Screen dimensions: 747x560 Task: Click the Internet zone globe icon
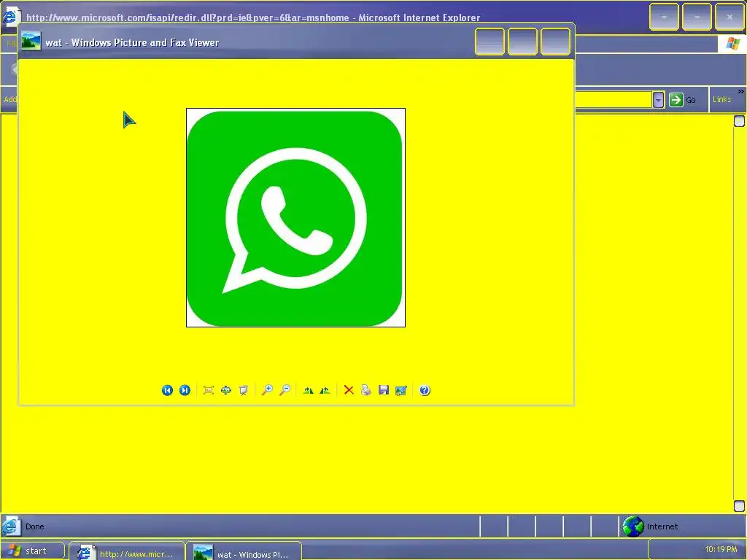click(x=632, y=526)
